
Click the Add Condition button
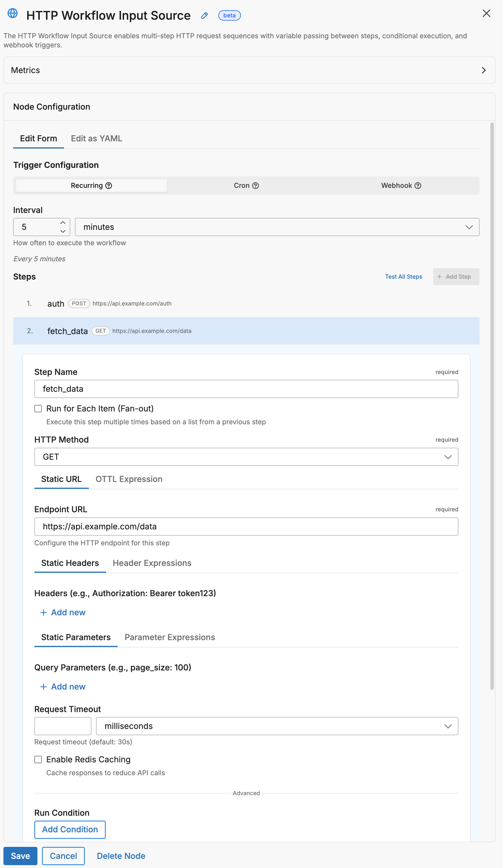click(70, 829)
